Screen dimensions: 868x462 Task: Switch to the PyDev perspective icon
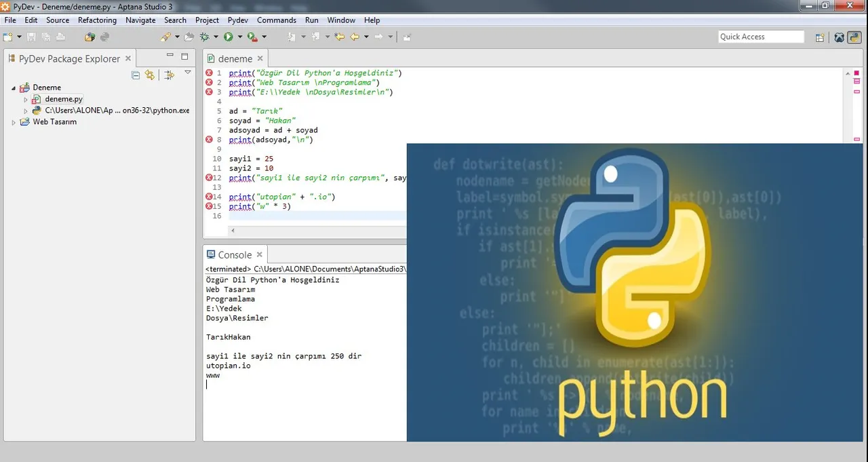click(x=854, y=37)
